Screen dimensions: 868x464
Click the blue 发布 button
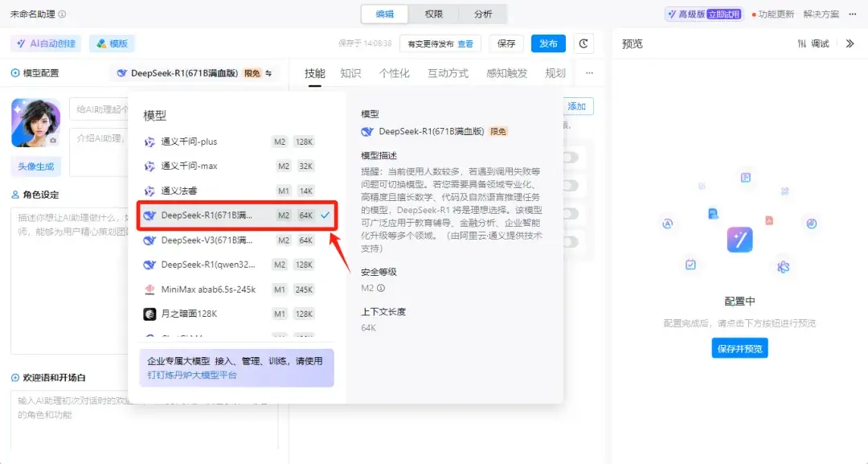click(x=548, y=43)
